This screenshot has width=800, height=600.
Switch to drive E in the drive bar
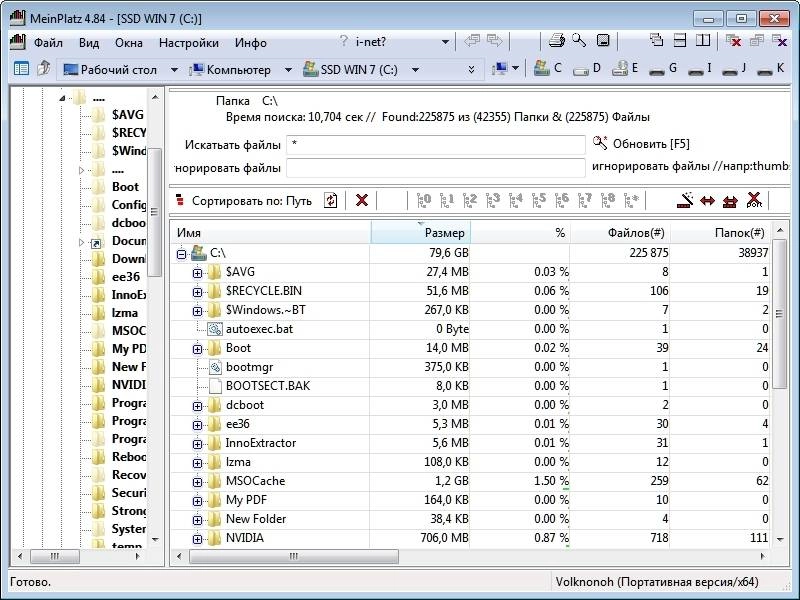[x=626, y=68]
